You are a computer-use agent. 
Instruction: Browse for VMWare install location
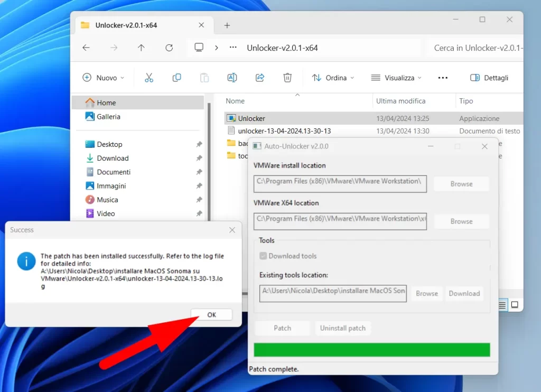[461, 184]
